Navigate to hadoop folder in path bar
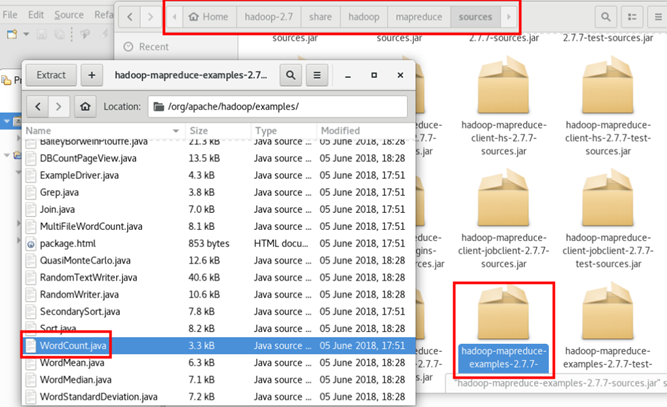 [364, 17]
